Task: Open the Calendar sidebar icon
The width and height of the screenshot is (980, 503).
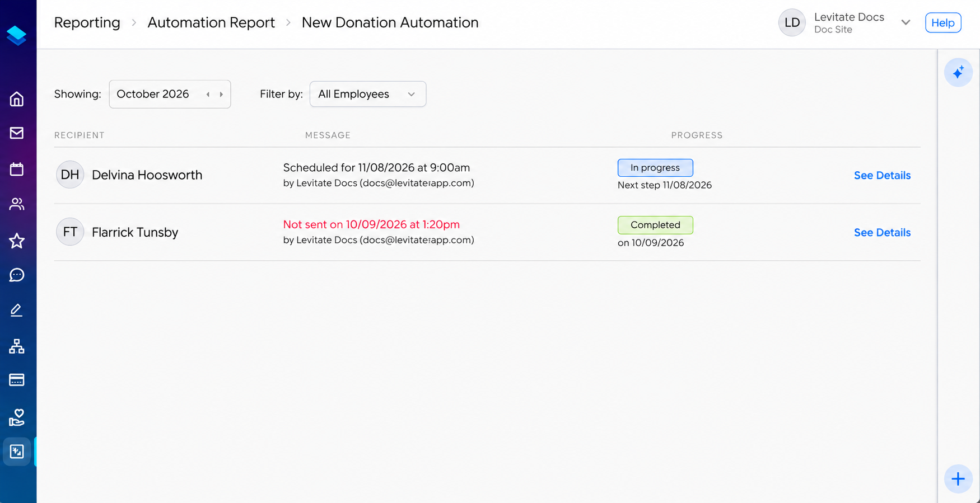Action: point(17,169)
